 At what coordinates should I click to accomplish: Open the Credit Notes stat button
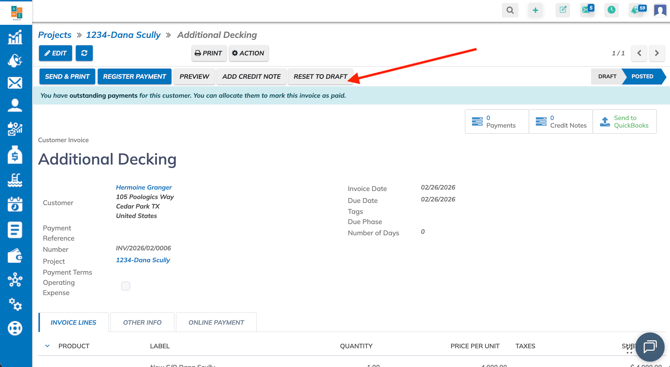(561, 122)
